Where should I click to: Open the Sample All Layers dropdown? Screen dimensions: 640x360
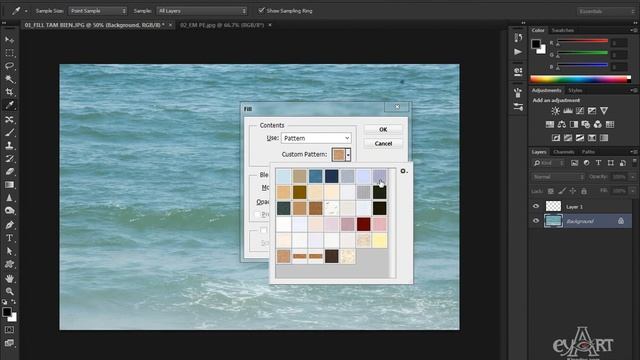pos(202,11)
